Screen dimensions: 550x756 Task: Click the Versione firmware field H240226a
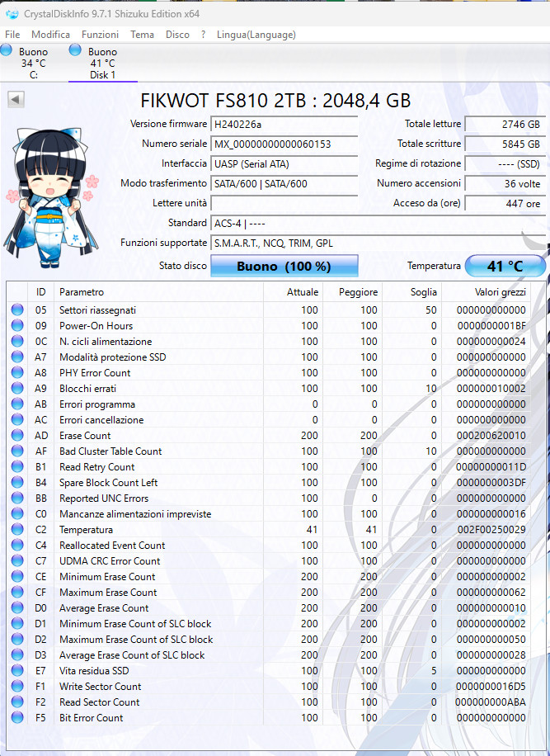(284, 124)
